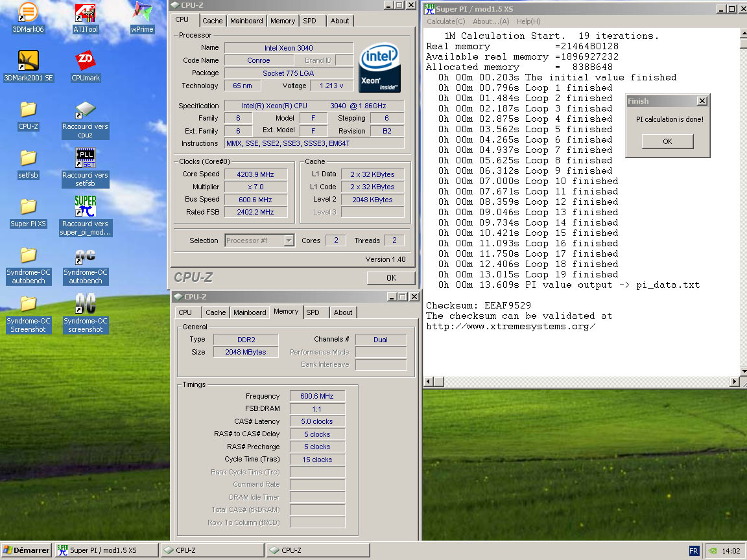Click Super PI vertical scrollbar down arrow

tap(743, 371)
